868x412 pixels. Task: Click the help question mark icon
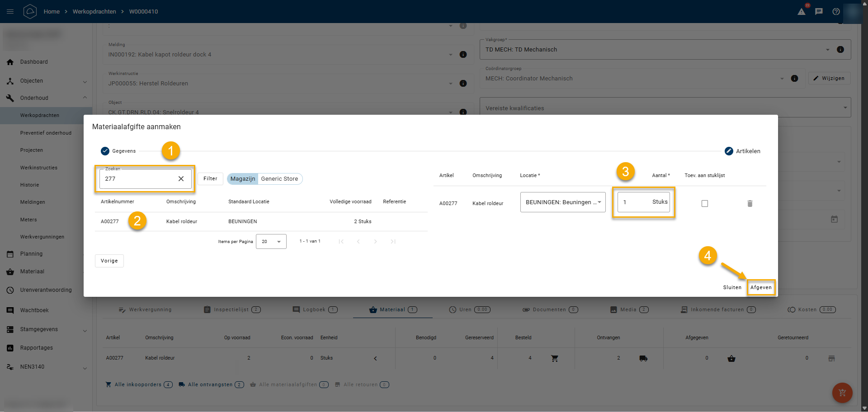[836, 12]
